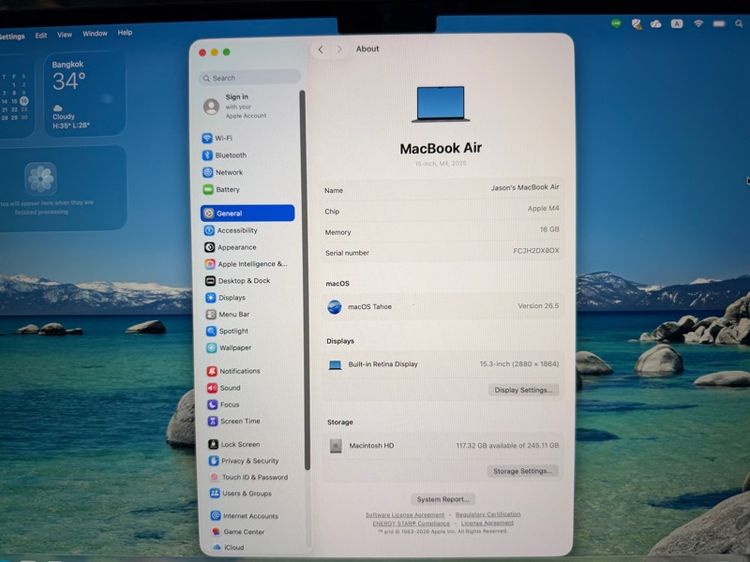Click the Macintosh HD storage row

tap(443, 445)
